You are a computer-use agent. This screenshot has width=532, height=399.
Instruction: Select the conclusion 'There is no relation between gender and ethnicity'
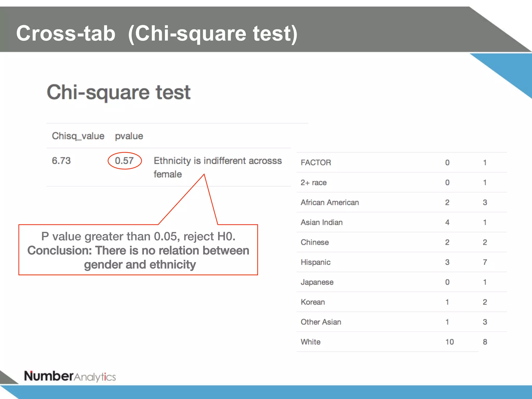(x=138, y=257)
